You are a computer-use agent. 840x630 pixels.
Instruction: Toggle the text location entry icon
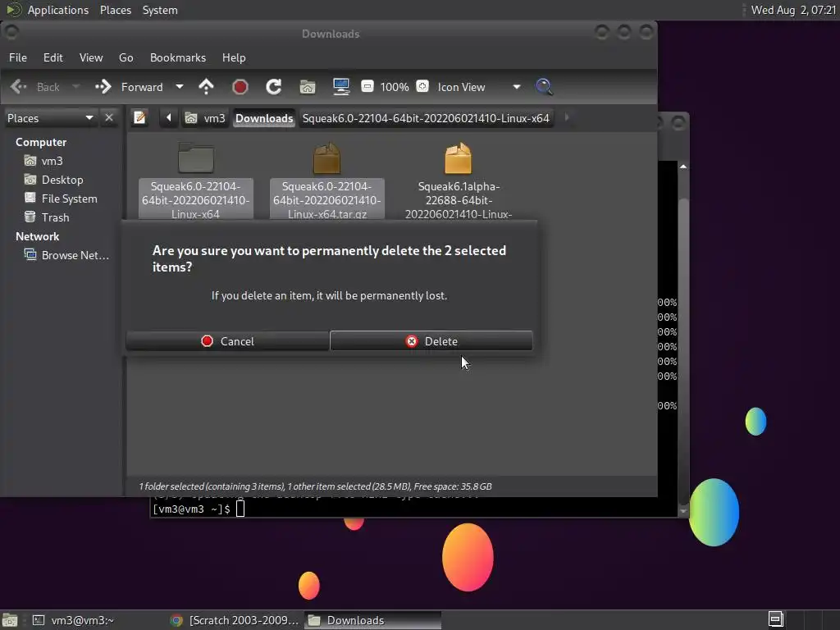139,117
